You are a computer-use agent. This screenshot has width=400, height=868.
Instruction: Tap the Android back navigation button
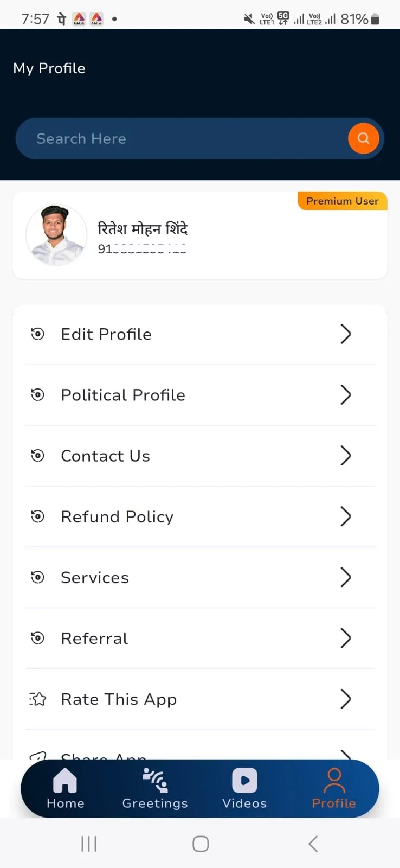coord(313,844)
